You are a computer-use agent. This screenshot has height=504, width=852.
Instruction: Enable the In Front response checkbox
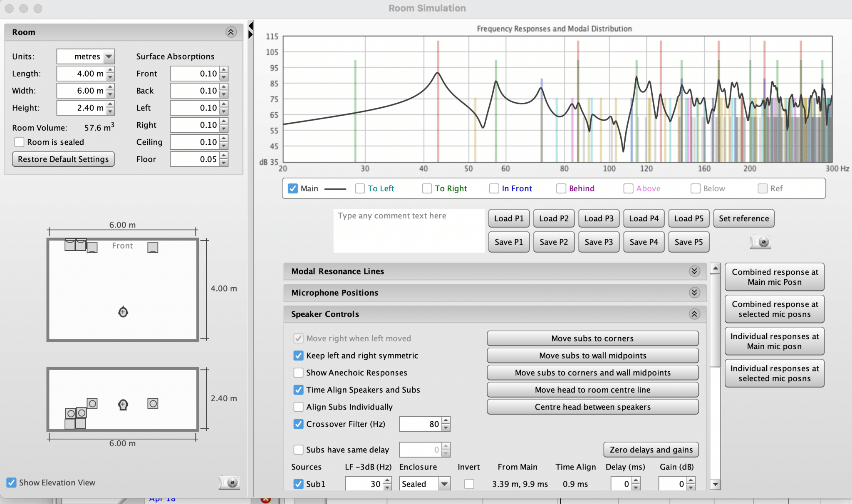pyautogui.click(x=494, y=188)
